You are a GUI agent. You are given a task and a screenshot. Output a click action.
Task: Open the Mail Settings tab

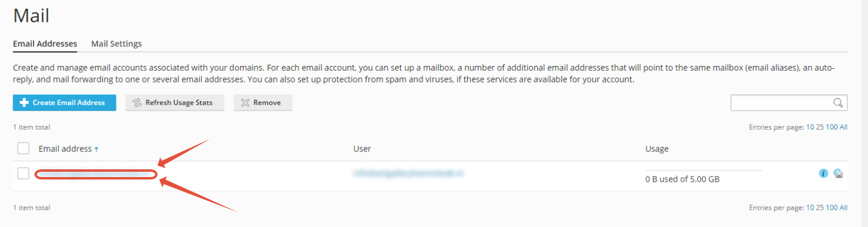pyautogui.click(x=117, y=43)
